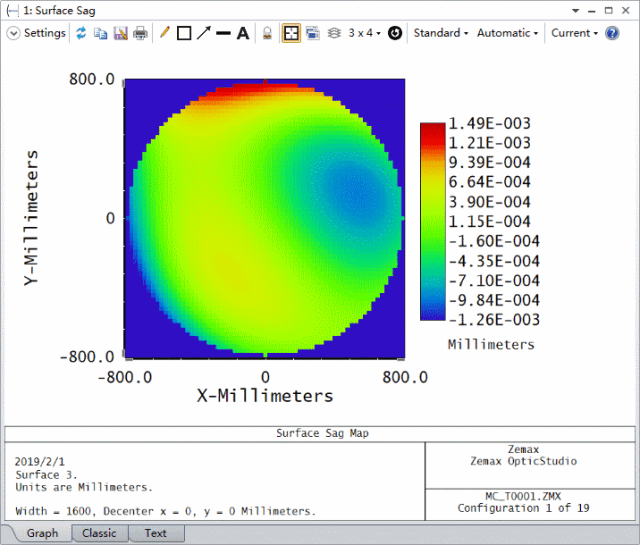Image resolution: width=640 pixels, height=545 pixels.
Task: Click the refresh/update window icon
Action: pos(82,33)
